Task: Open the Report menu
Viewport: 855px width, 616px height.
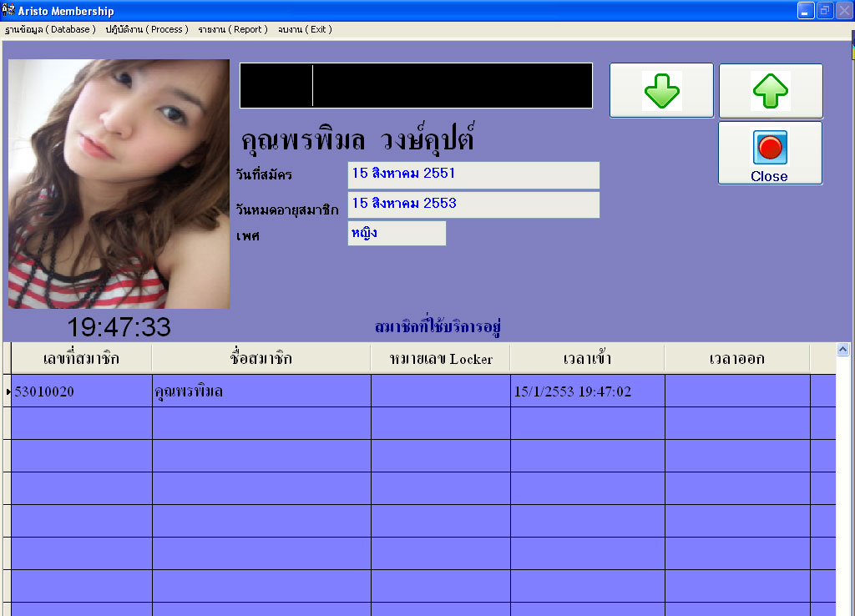Action: tap(233, 29)
